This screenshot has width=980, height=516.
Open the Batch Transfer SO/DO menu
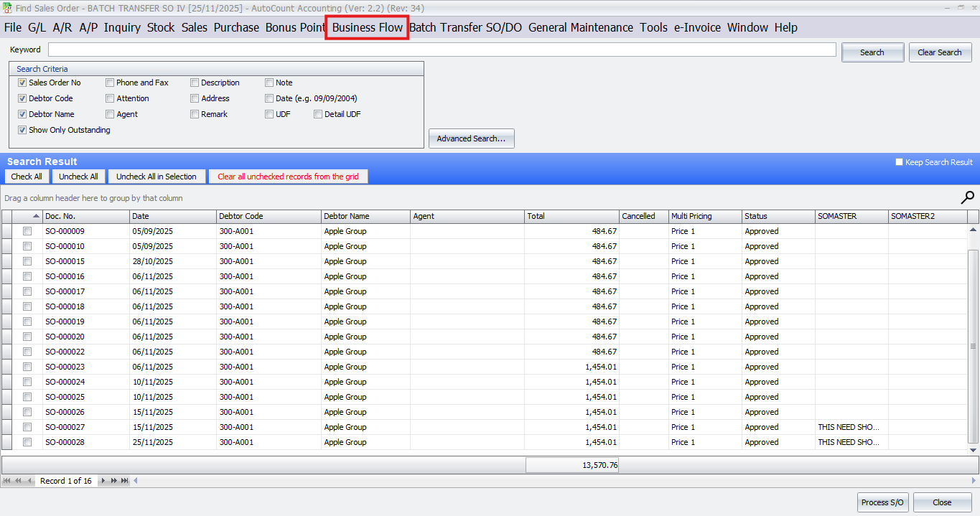tap(467, 27)
